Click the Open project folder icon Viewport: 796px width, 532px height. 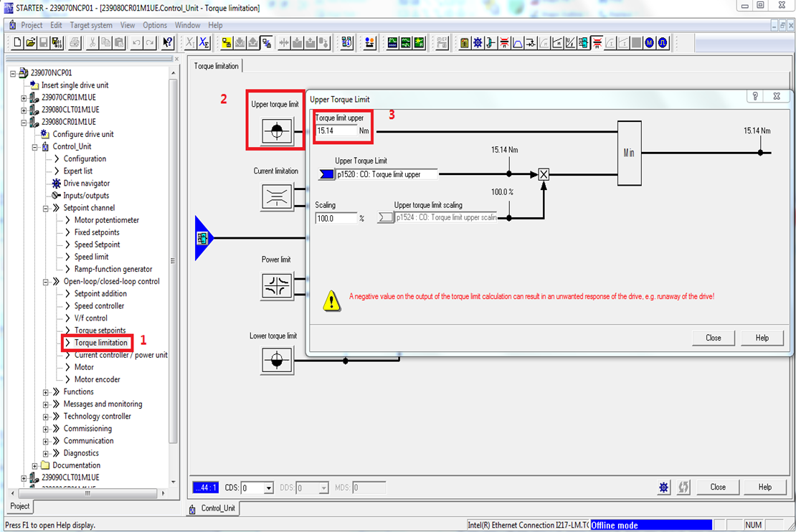point(31,43)
